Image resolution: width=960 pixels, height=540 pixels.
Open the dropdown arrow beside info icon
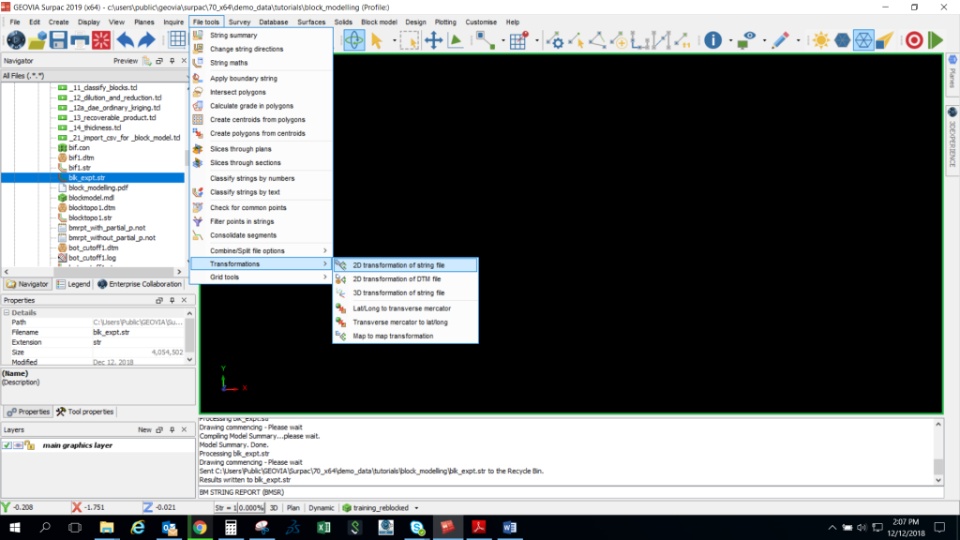[730, 41]
